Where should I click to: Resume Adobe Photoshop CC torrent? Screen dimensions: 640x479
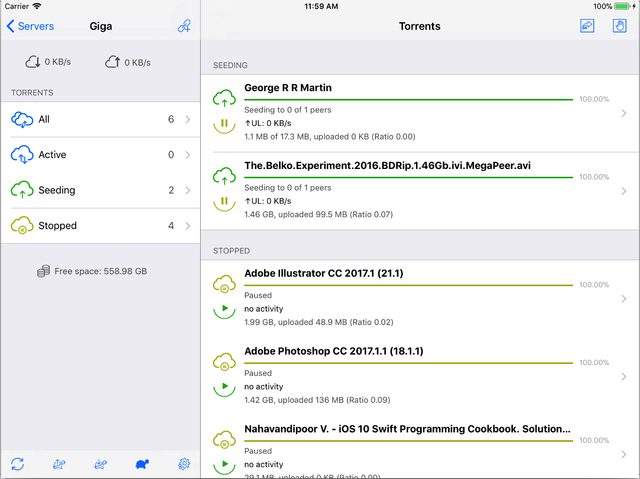click(224, 388)
